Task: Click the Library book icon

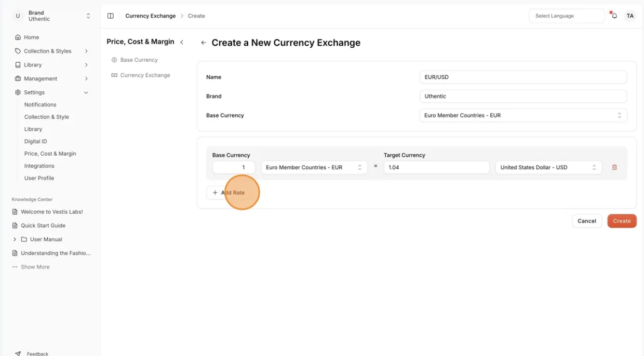Action: coord(18,65)
